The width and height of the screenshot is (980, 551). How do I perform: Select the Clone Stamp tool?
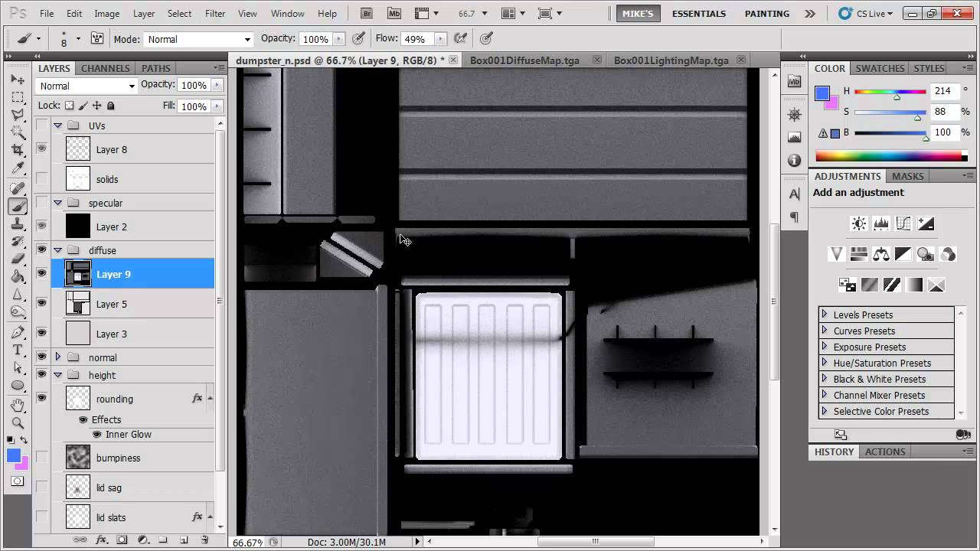[x=18, y=223]
